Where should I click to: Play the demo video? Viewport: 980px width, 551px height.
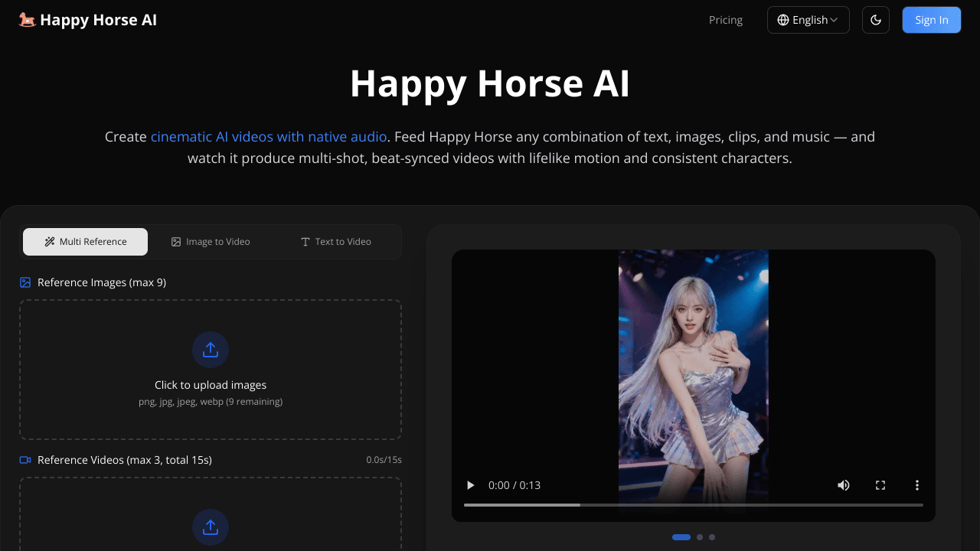pyautogui.click(x=469, y=485)
